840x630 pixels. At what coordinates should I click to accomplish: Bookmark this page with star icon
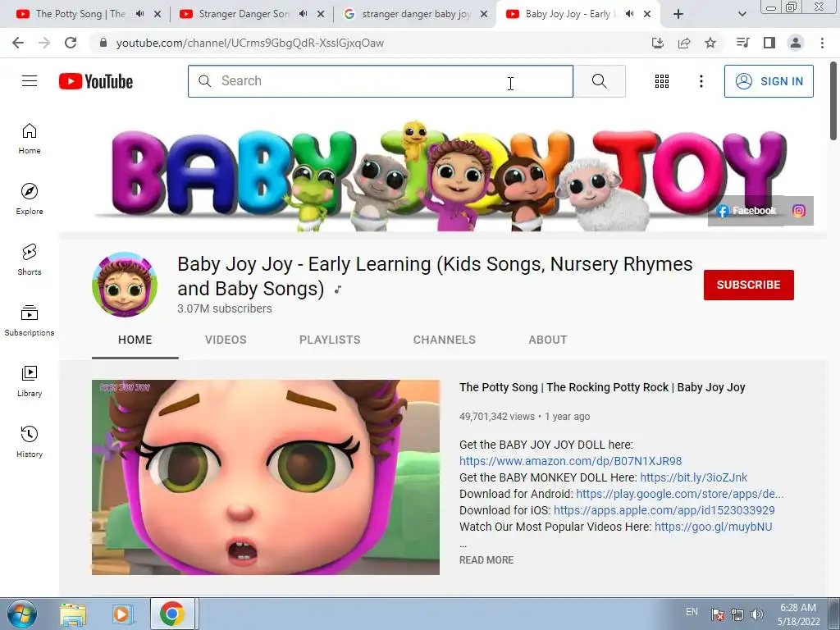click(x=710, y=43)
